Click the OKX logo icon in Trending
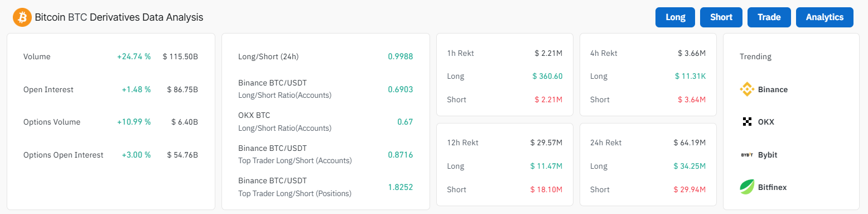 [x=747, y=122]
